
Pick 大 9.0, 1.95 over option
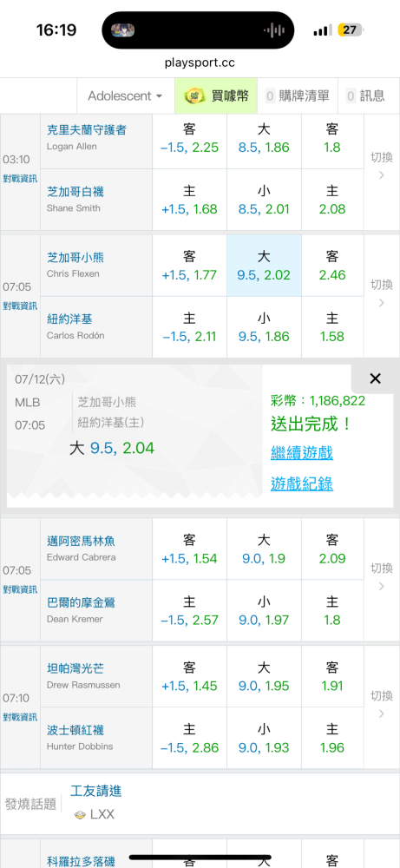click(x=264, y=676)
